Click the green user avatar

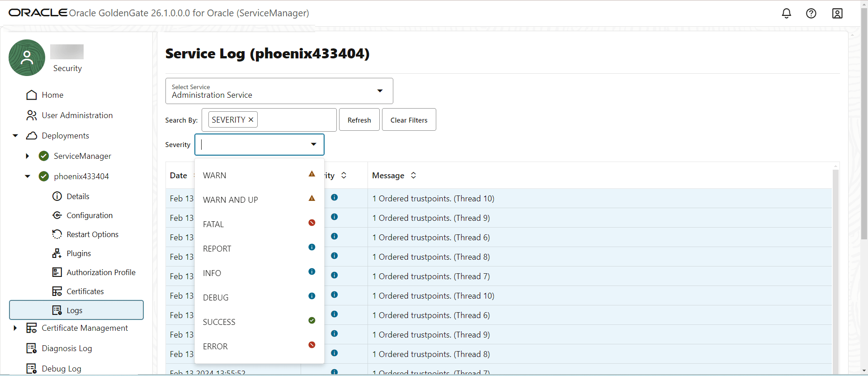pos(27,57)
